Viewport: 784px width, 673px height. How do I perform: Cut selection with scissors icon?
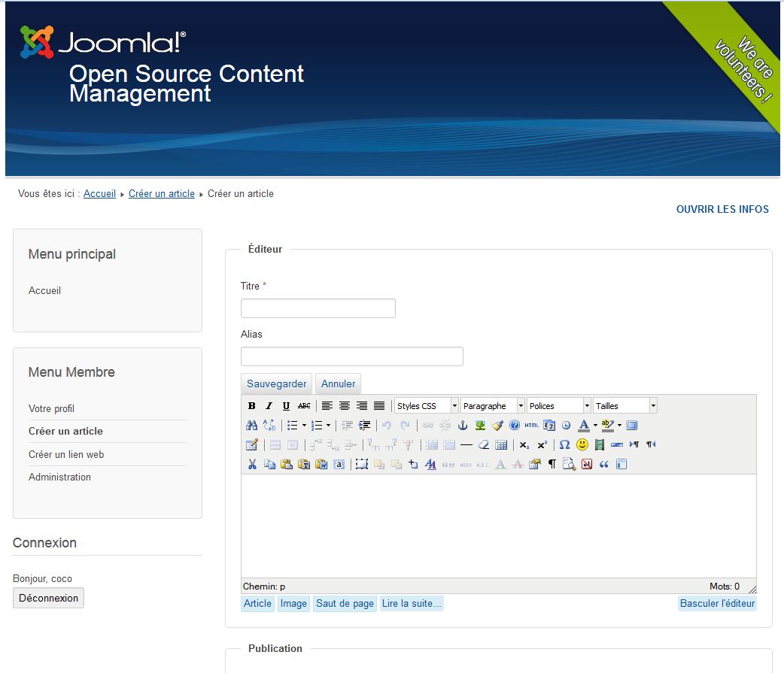[x=252, y=464]
